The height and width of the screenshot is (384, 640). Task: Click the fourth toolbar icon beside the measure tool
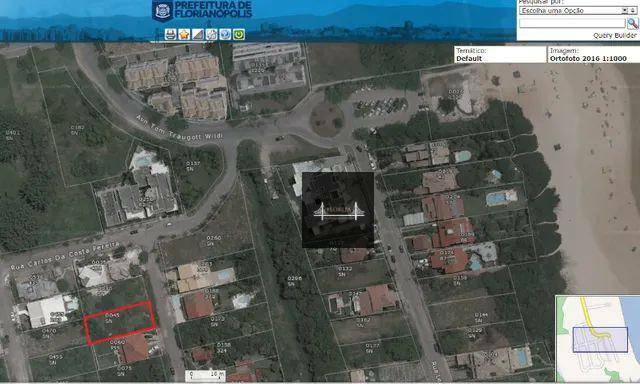(x=211, y=34)
